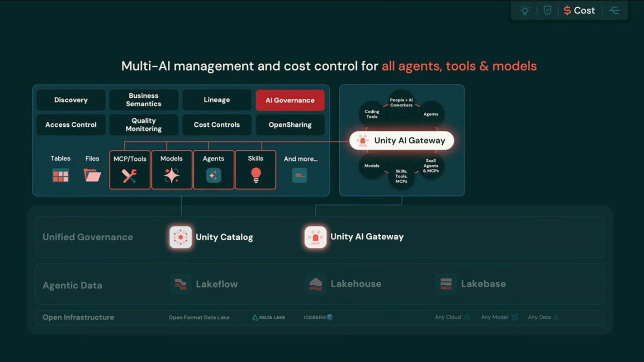This screenshot has height=362, width=644.
Task: Click the Any Cloud icon
Action: (x=467, y=317)
